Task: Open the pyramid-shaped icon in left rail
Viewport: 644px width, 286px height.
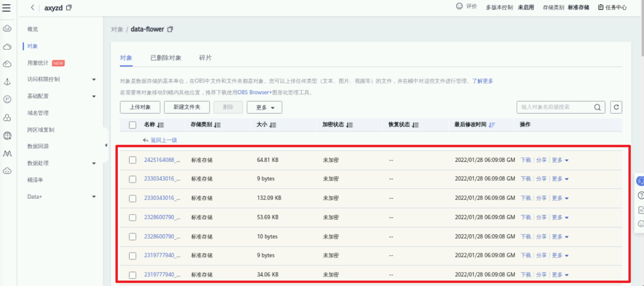Action: tap(7, 82)
